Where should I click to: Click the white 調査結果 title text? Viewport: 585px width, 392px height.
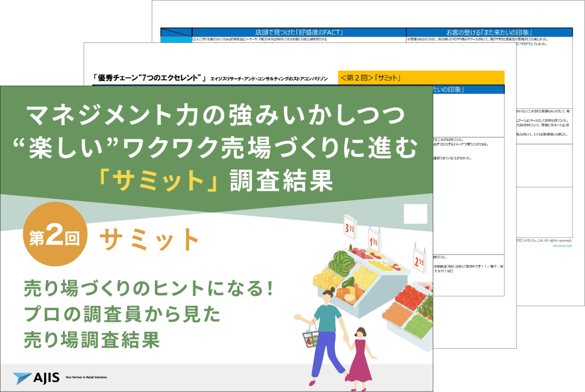tap(281, 180)
